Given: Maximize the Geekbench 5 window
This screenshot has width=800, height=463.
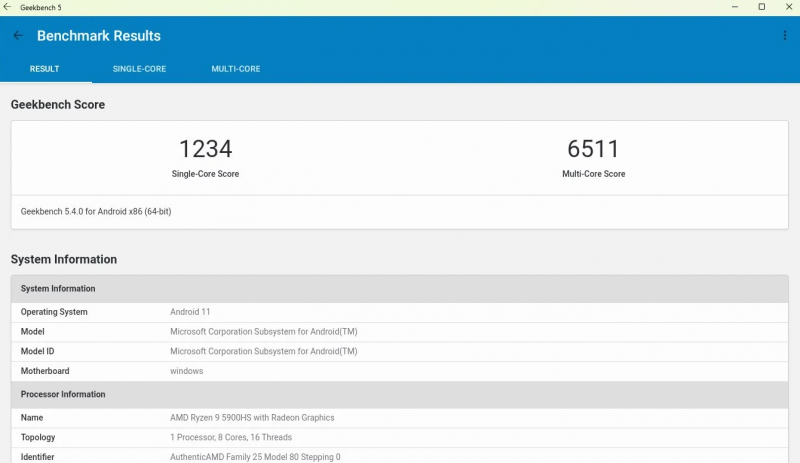Looking at the screenshot, I should tap(761, 7).
